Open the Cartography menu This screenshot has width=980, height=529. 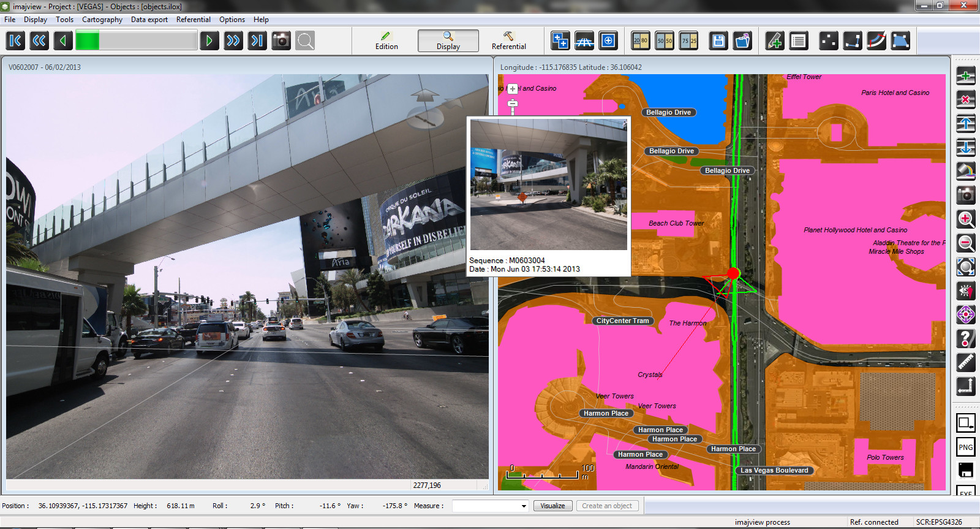(102, 20)
